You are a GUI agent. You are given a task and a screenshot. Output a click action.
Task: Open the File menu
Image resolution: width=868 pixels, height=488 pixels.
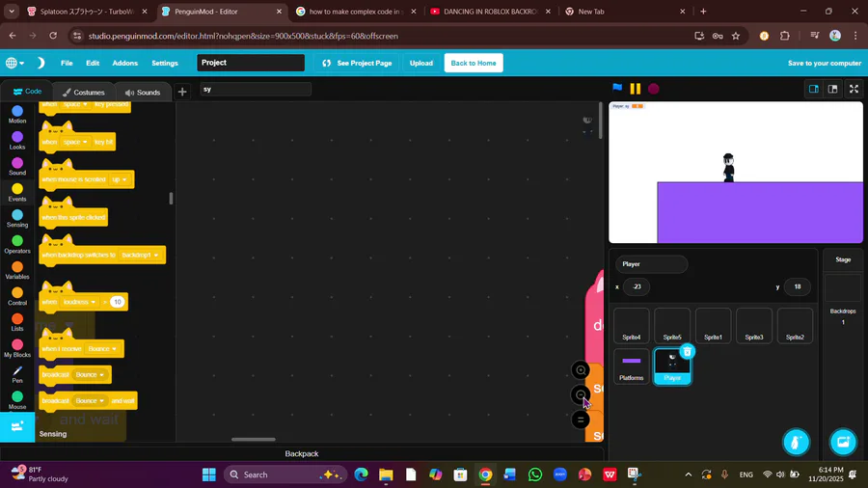click(67, 63)
